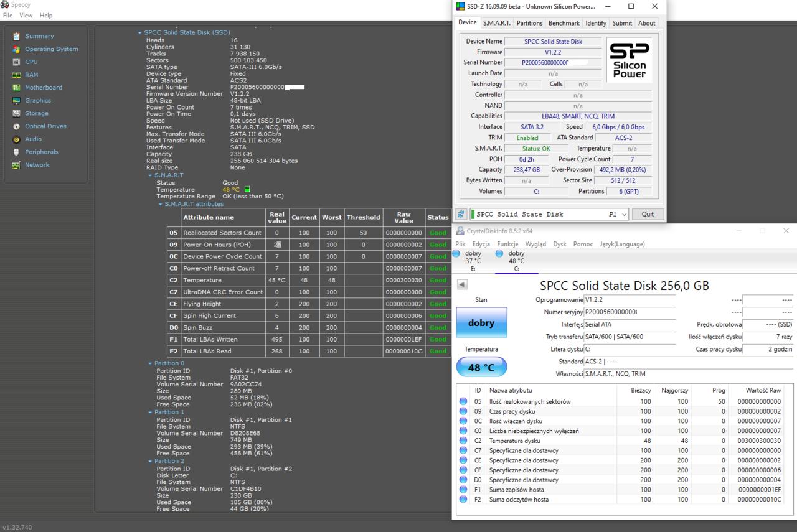This screenshot has height=532, width=797.
Task: Click the Tryb transferu field SATA/600 | SATA/600
Action: point(629,337)
